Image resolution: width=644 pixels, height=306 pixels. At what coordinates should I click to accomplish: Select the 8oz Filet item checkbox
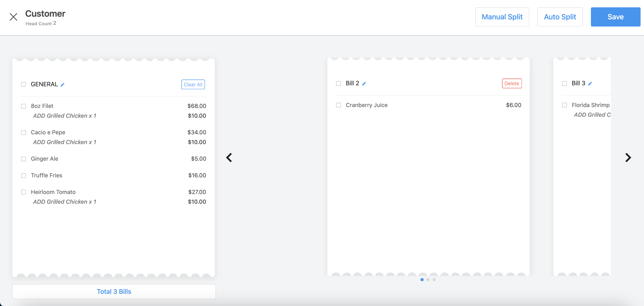tap(24, 106)
